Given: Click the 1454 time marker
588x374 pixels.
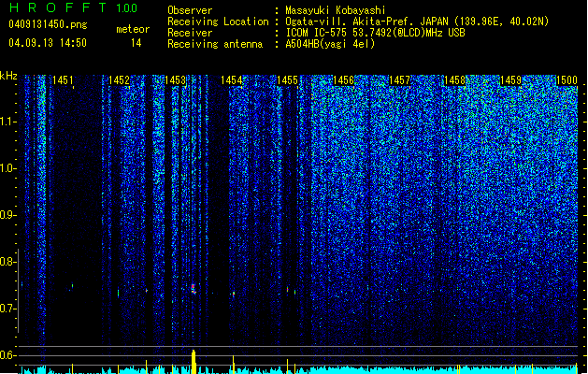Looking at the screenshot, I should [x=232, y=80].
